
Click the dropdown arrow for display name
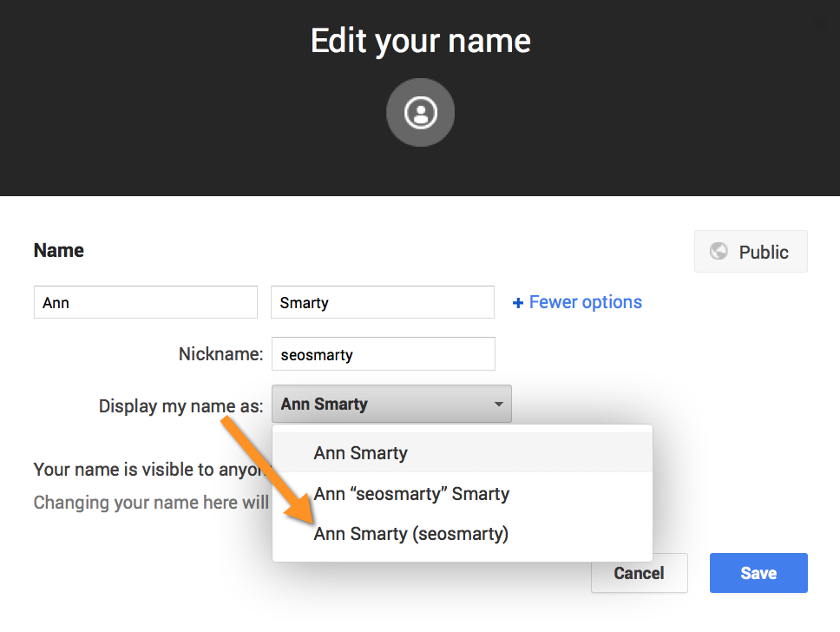click(498, 405)
